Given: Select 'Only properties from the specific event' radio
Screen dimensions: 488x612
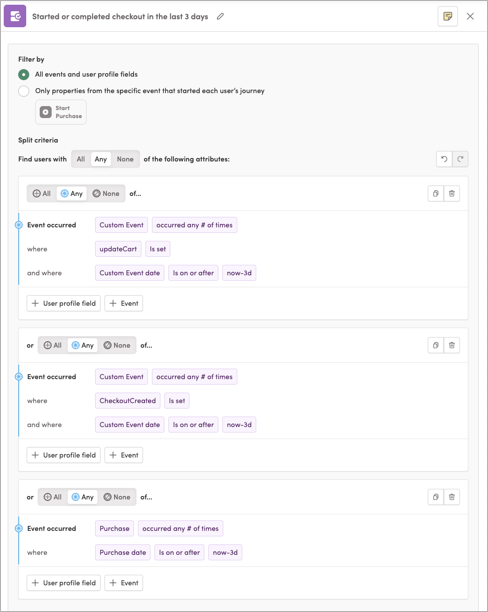Looking at the screenshot, I should [x=24, y=91].
